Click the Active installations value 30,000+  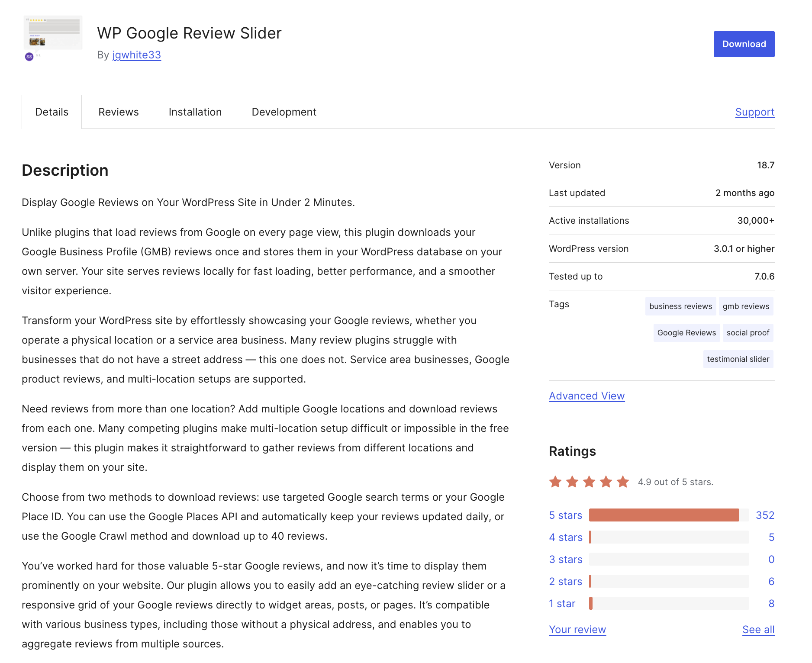[755, 221]
